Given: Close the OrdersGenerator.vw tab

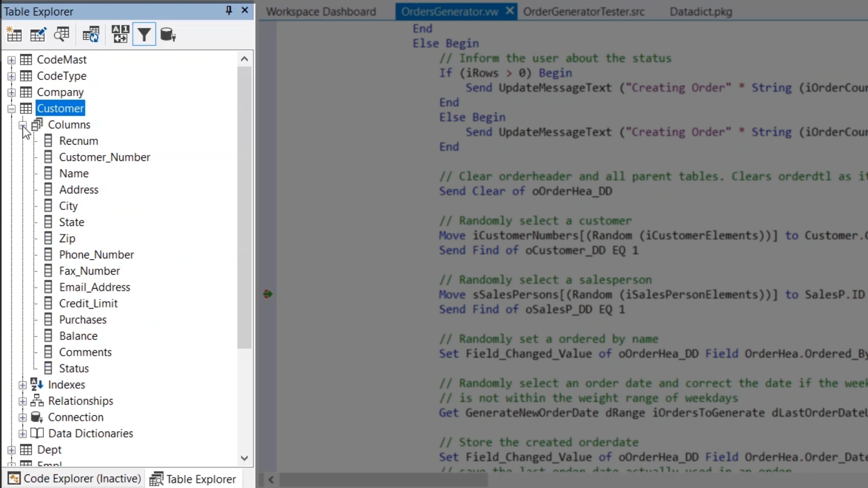Looking at the screenshot, I should 509,11.
